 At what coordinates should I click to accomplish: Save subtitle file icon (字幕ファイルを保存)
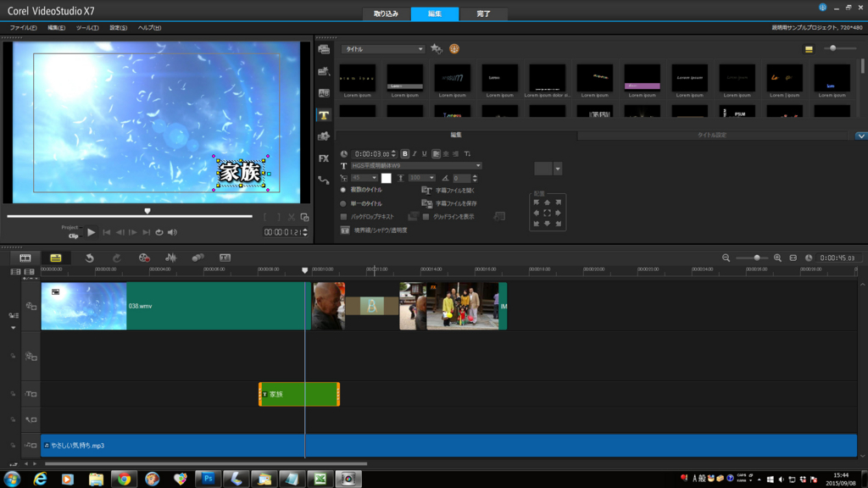[426, 203]
